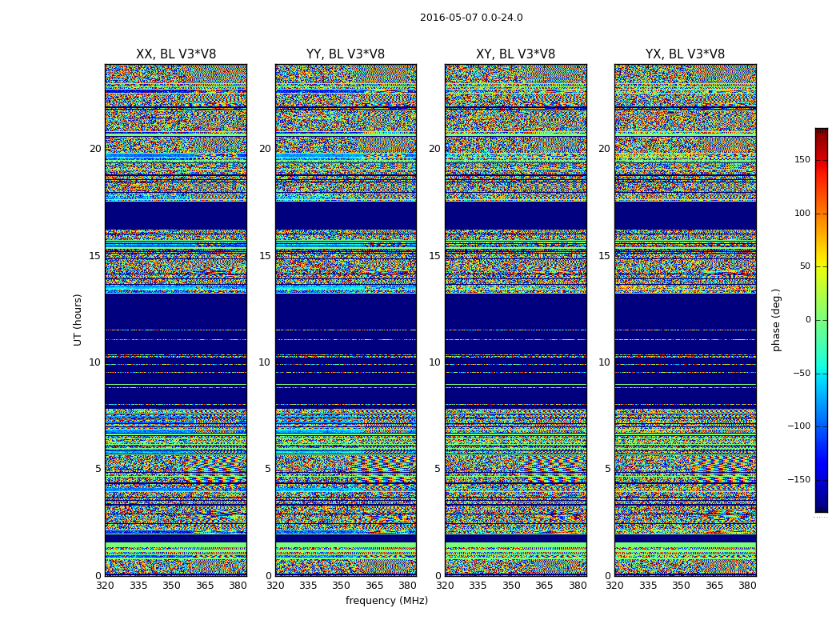Screen dimensions: 840x640
Task: Click the 5 hour tick of XY panel
Action: click(x=437, y=469)
